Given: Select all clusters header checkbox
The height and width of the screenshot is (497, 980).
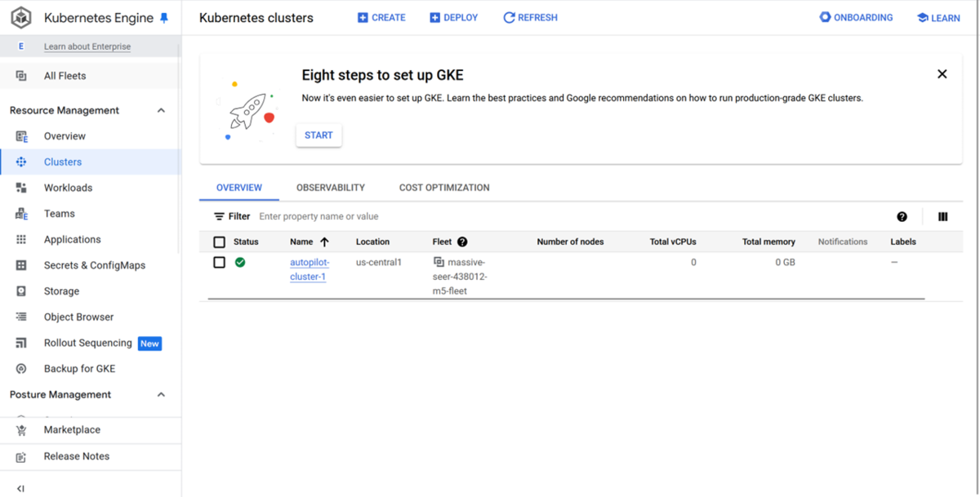Looking at the screenshot, I should click(x=219, y=242).
